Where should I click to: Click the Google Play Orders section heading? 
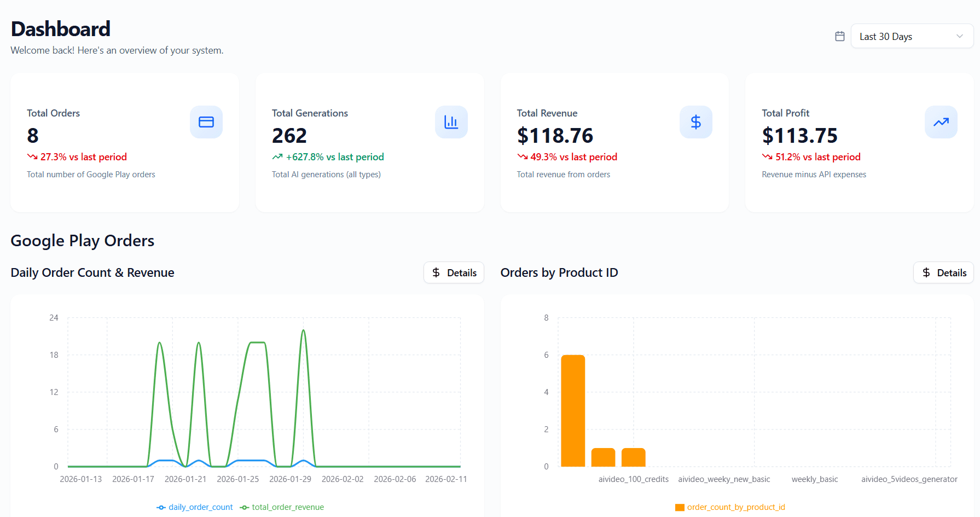pos(83,241)
